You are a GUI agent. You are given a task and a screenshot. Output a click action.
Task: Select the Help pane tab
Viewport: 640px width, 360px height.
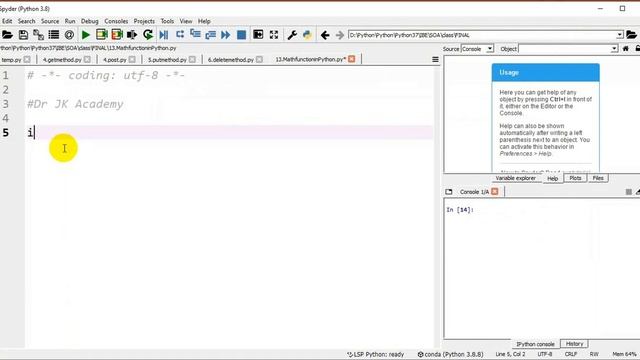tap(553, 179)
